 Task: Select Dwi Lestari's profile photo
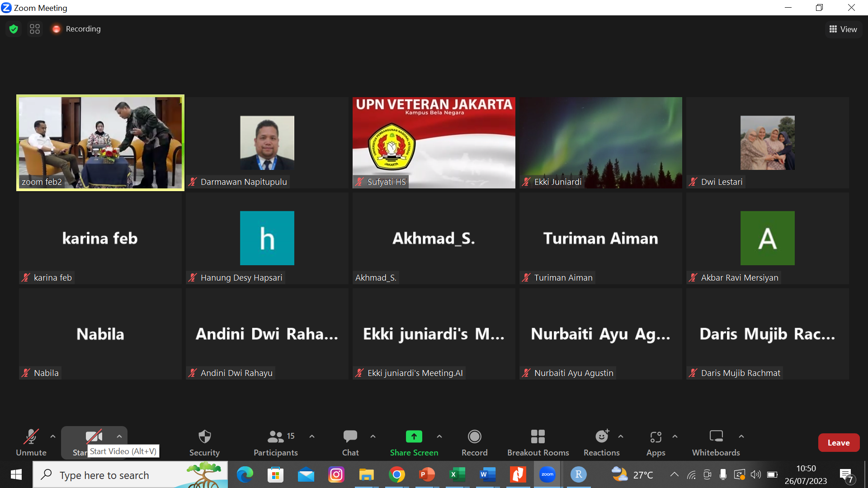click(x=768, y=143)
